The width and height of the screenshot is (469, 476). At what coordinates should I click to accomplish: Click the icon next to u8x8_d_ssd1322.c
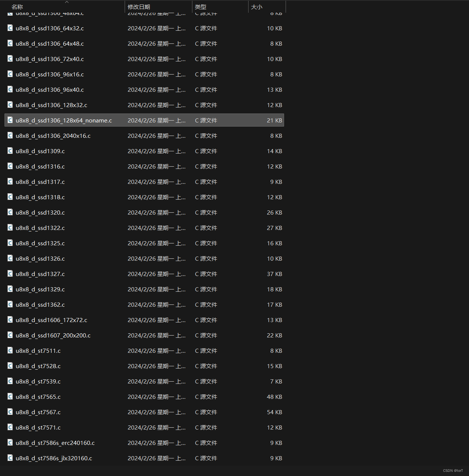pos(10,228)
